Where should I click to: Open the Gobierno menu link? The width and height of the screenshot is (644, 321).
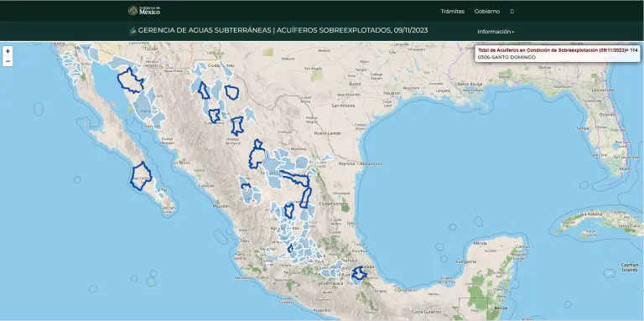(x=487, y=12)
